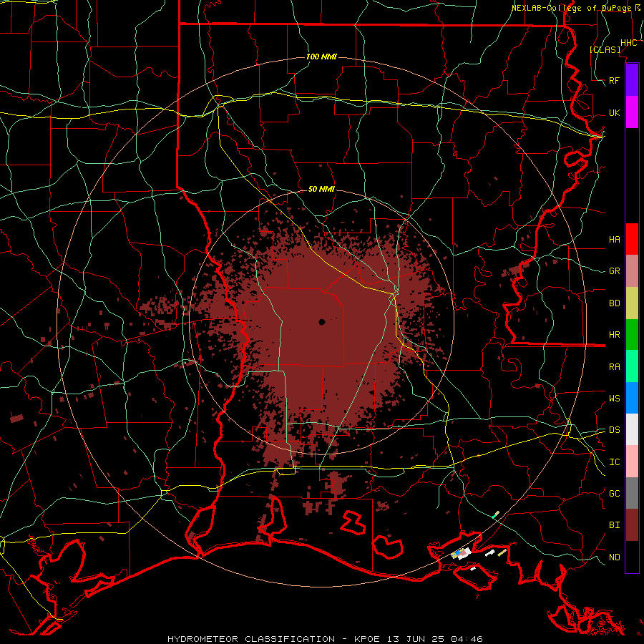644x644 pixels.
Task: Click the HR legend label
Action: [x=614, y=335]
